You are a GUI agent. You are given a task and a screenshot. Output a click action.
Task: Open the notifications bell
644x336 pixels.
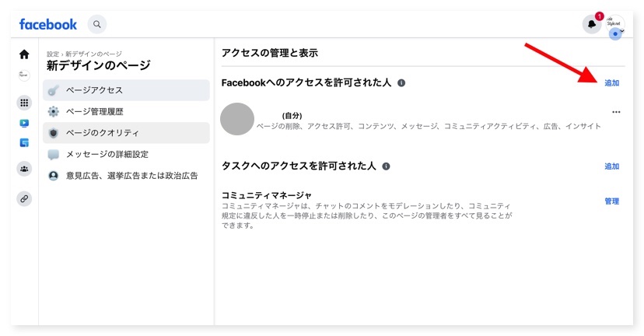point(592,24)
